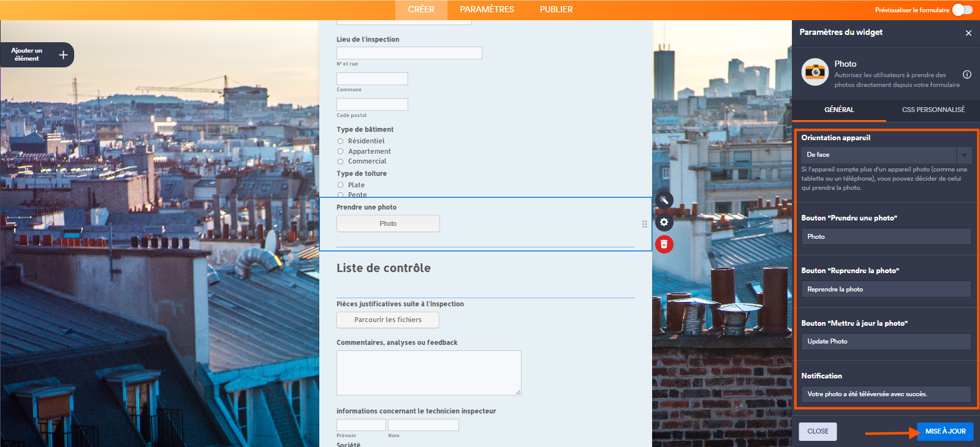This screenshot has width=980, height=447.
Task: Click the Type de toiture label
Action: coord(362,174)
